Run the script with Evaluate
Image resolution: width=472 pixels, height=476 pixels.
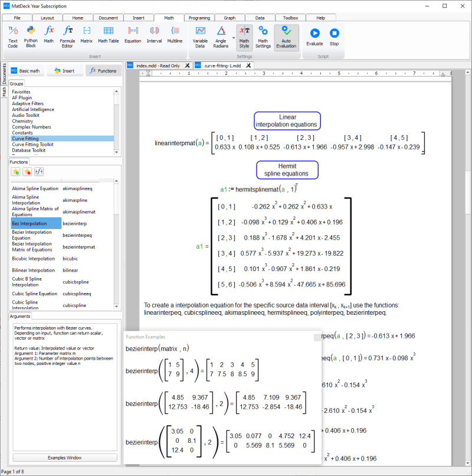pos(314,37)
